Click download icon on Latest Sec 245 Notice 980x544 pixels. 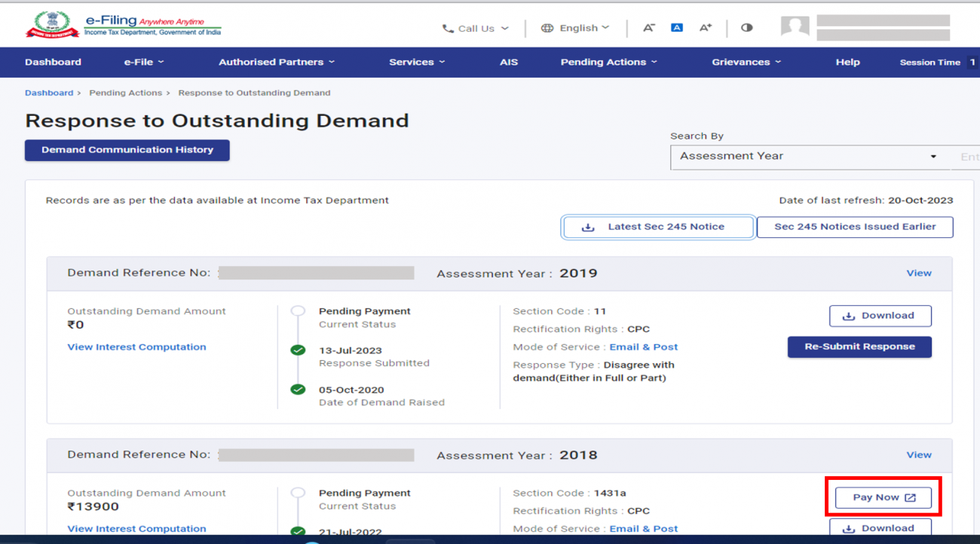(x=587, y=226)
